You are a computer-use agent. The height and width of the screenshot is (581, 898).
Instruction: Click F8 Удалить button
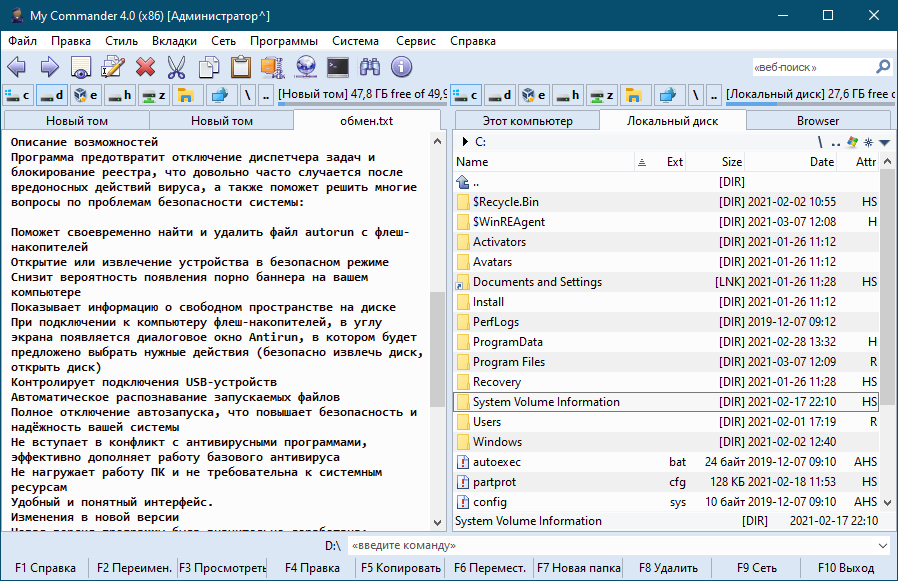pyautogui.click(x=668, y=568)
